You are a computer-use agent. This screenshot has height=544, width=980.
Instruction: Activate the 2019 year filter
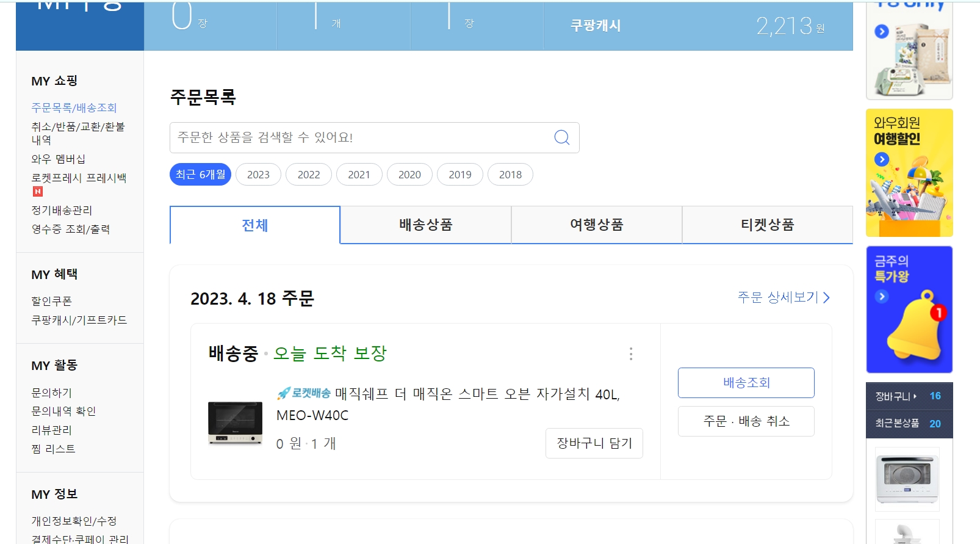[x=459, y=174]
